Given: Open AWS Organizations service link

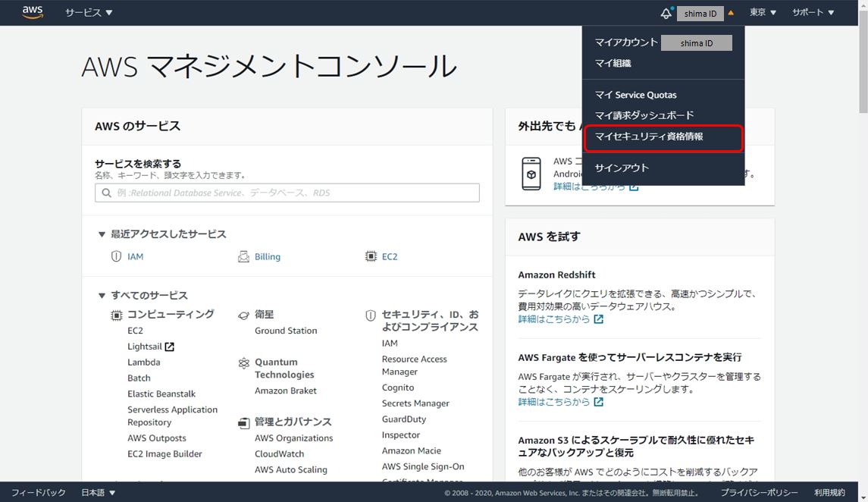Looking at the screenshot, I should tap(294, 438).
